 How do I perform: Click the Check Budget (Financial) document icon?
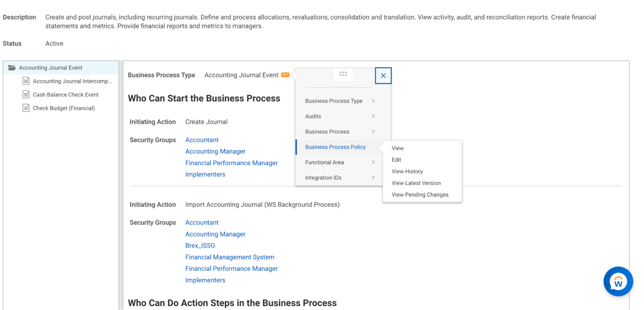click(x=26, y=108)
